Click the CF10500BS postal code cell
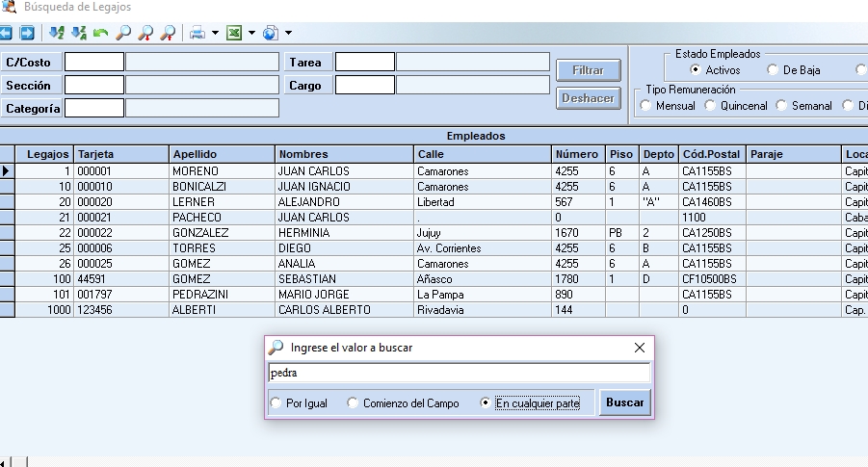 click(713, 279)
